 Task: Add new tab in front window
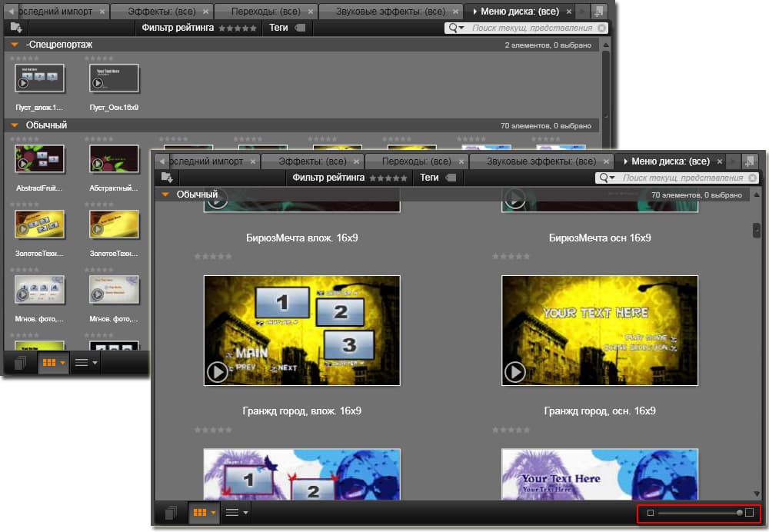click(x=748, y=161)
